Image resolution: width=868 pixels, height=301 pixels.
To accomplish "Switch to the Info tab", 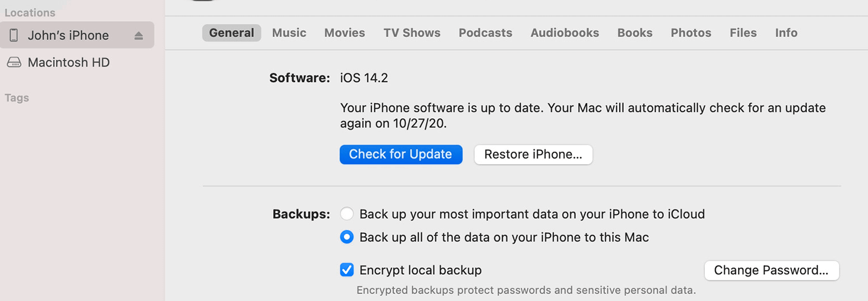I will coord(786,33).
